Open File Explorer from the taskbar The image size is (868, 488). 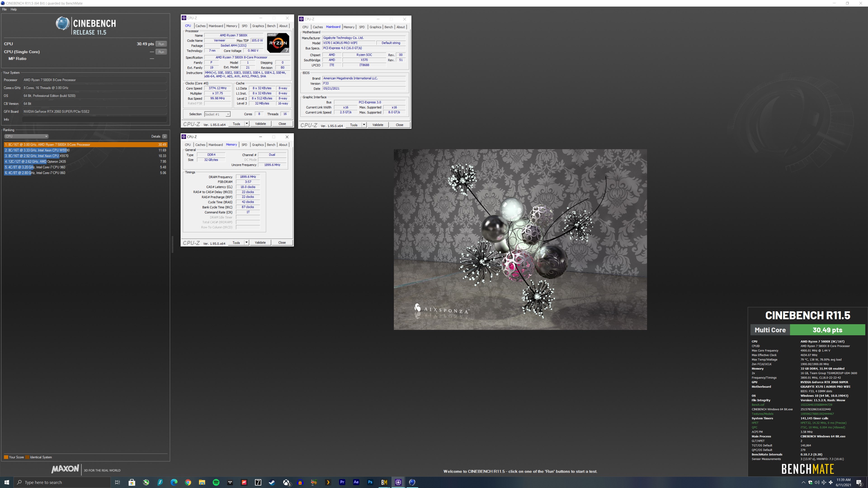tap(202, 482)
